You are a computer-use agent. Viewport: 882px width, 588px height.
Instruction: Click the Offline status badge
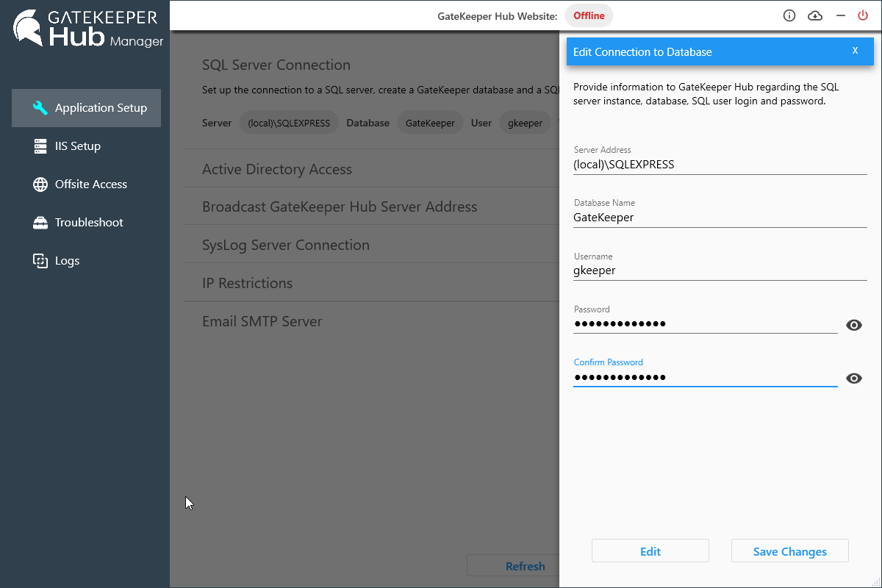click(589, 15)
